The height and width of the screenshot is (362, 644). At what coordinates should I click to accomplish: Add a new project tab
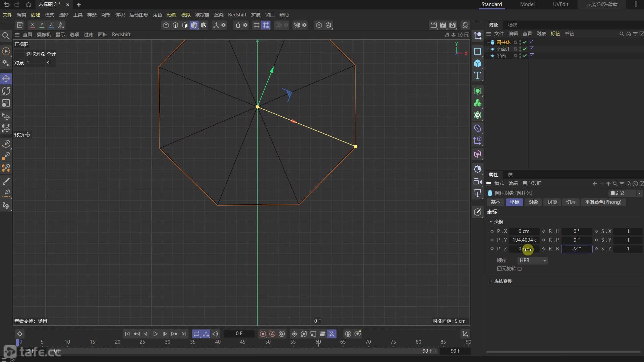[79, 4]
